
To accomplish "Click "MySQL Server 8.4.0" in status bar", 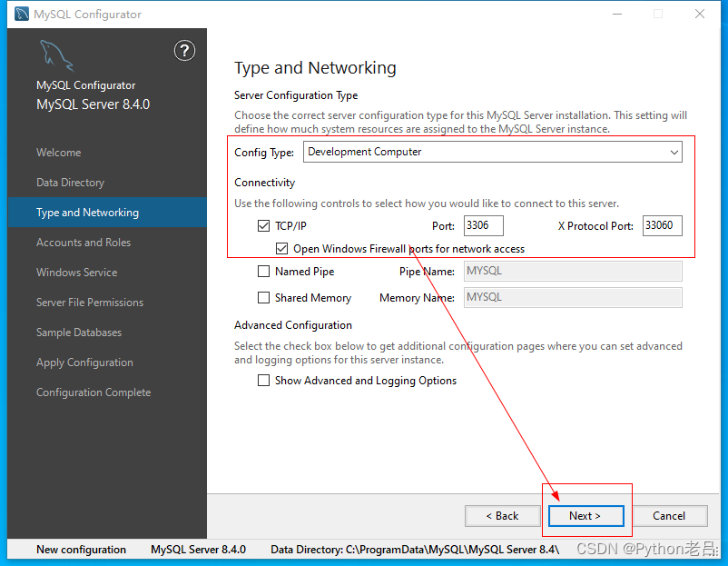I will 198,550.
